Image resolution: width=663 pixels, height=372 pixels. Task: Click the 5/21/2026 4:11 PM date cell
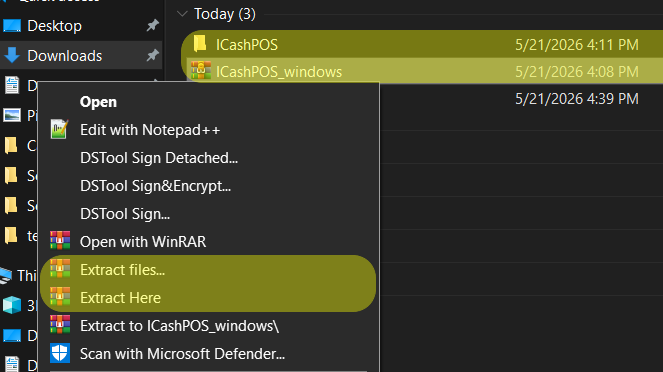(x=577, y=45)
